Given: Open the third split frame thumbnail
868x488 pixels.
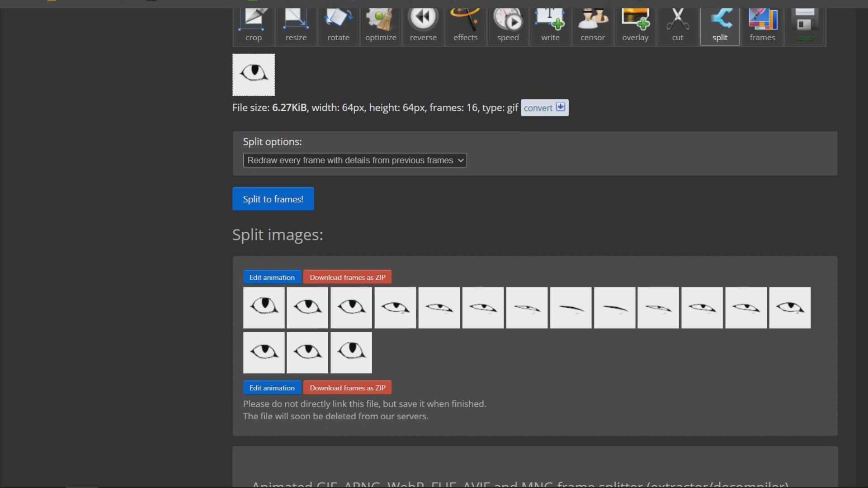Looking at the screenshot, I should [x=351, y=308].
